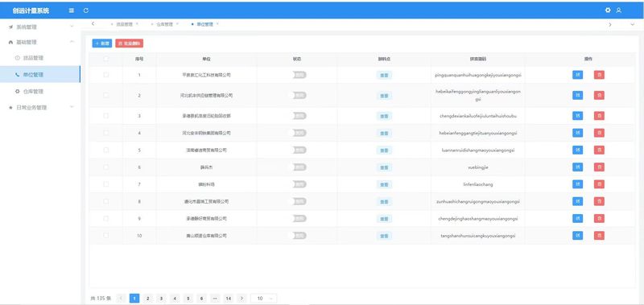
Task: Open the tab list dropdown chevron
Action: coord(632,25)
